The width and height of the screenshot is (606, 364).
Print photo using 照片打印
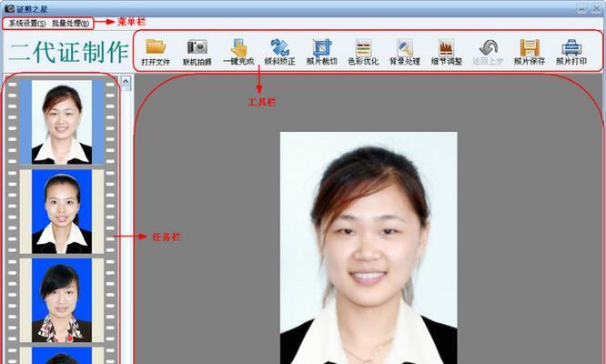pos(571,52)
